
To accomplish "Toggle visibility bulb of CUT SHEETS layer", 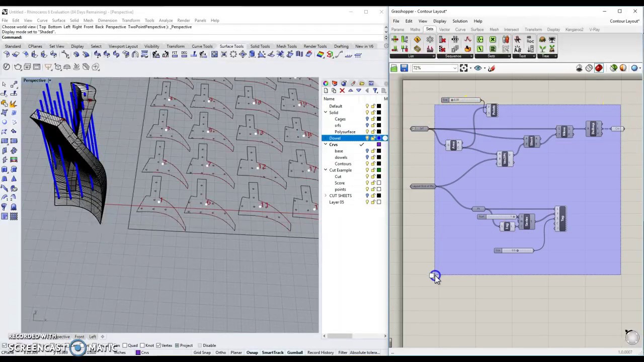I will 367,196.
